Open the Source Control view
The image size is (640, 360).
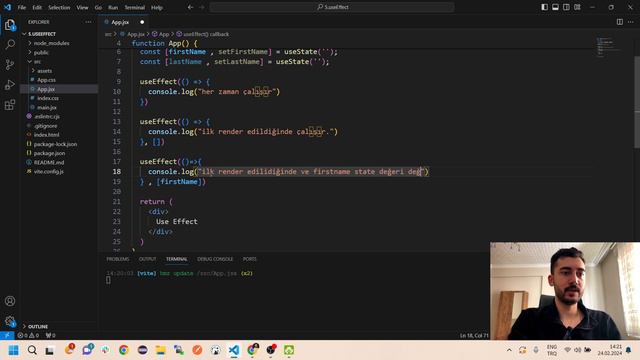pyautogui.click(x=10, y=64)
